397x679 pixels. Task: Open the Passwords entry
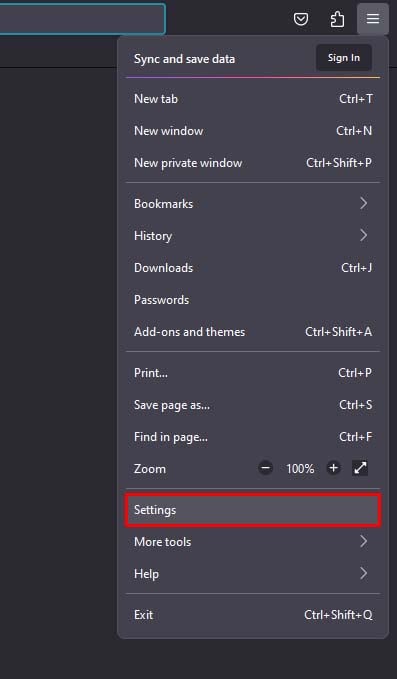pyautogui.click(x=253, y=300)
